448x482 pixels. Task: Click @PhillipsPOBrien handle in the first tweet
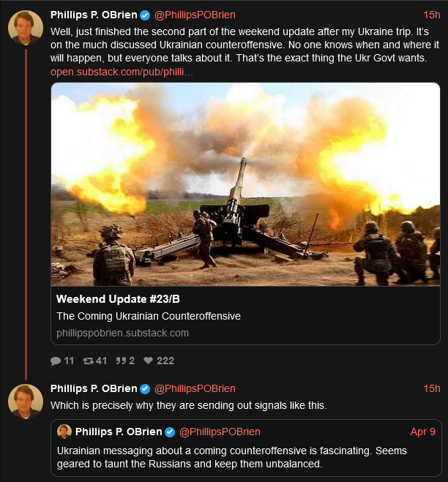(195, 15)
